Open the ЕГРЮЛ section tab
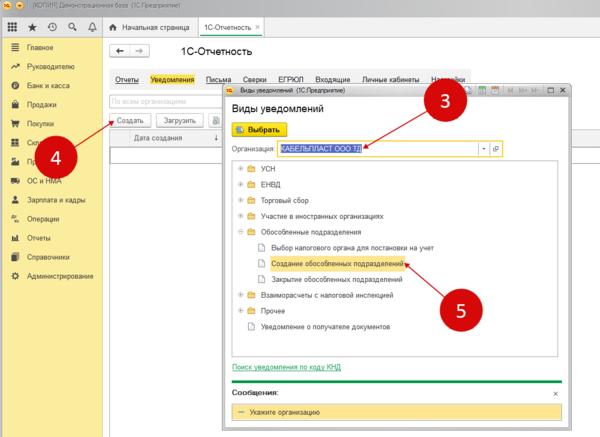Image resolution: width=600 pixels, height=437 pixels. click(291, 80)
